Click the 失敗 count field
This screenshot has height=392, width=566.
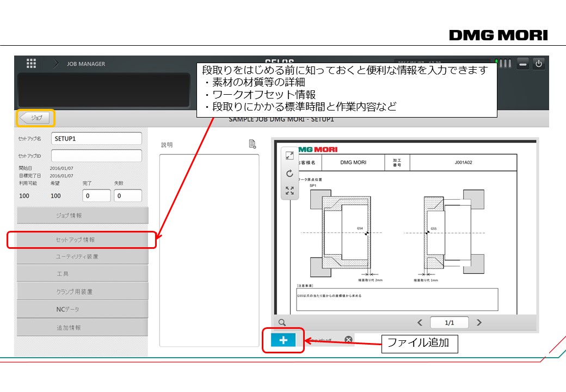tap(128, 195)
